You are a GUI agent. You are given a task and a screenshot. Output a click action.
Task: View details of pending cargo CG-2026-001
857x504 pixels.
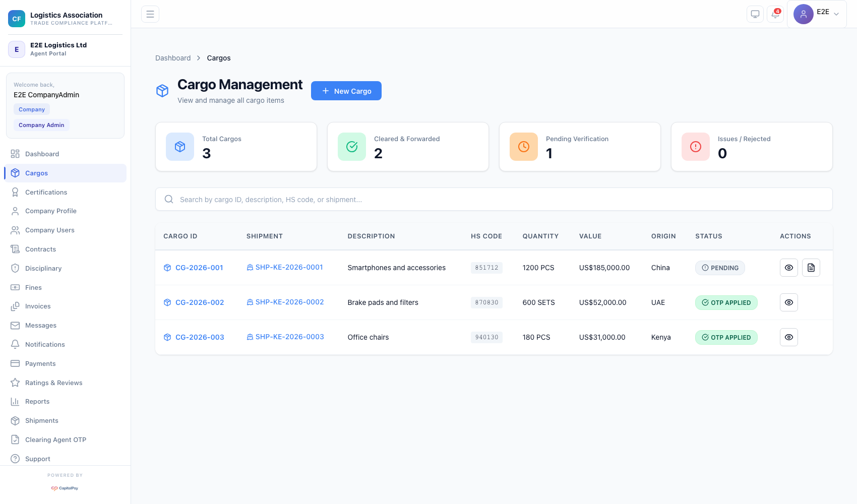click(788, 268)
